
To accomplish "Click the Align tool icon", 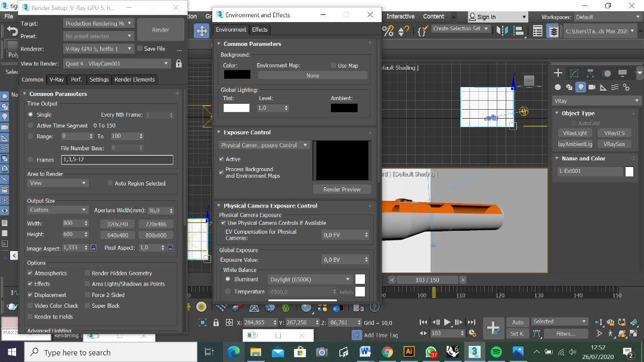I will (519, 31).
